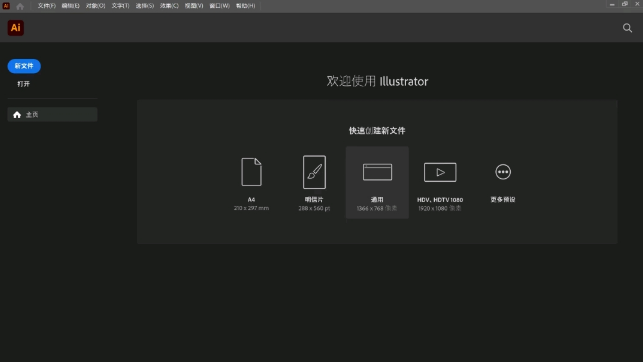This screenshot has width=643, height=362.
Task: Click the 欢迎使用 Illustrator heading
Action: pyautogui.click(x=377, y=81)
